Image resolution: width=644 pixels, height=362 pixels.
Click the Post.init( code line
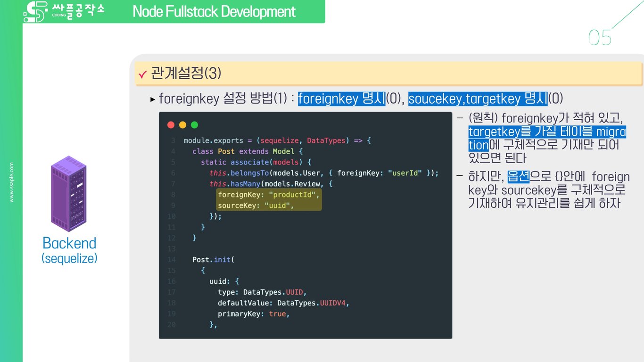click(x=213, y=260)
